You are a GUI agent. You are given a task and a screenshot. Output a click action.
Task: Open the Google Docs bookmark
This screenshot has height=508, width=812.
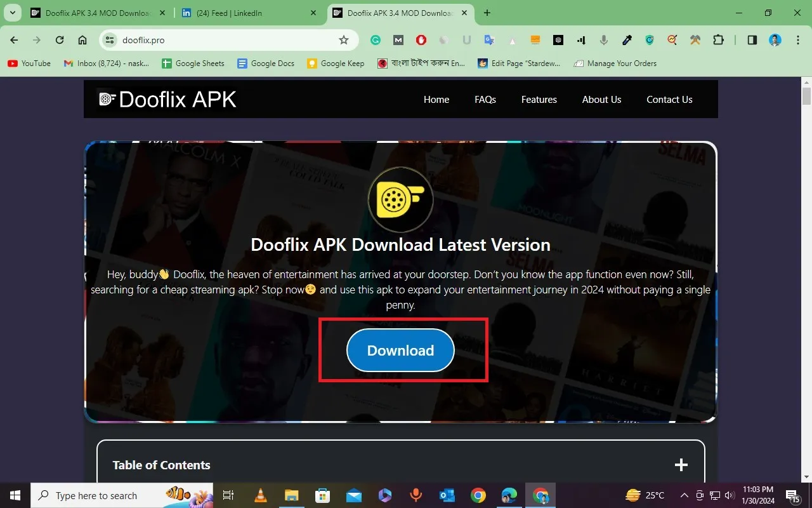266,63
